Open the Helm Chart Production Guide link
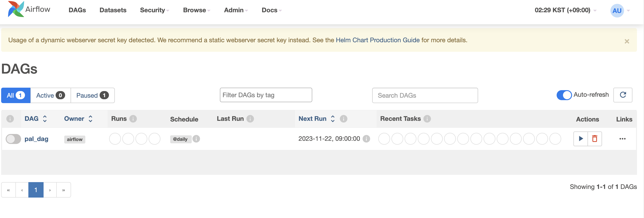644x218 pixels. click(378, 40)
